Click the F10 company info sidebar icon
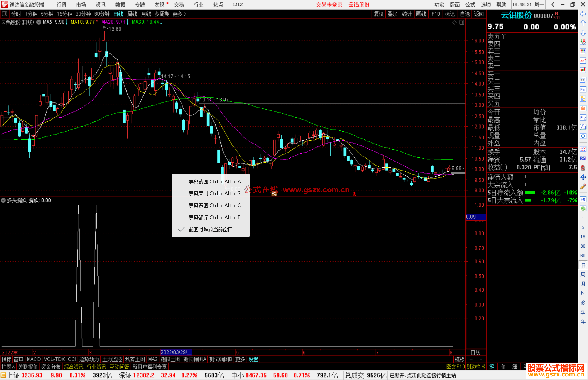Viewport: 588px width, 380px height. pos(583,89)
